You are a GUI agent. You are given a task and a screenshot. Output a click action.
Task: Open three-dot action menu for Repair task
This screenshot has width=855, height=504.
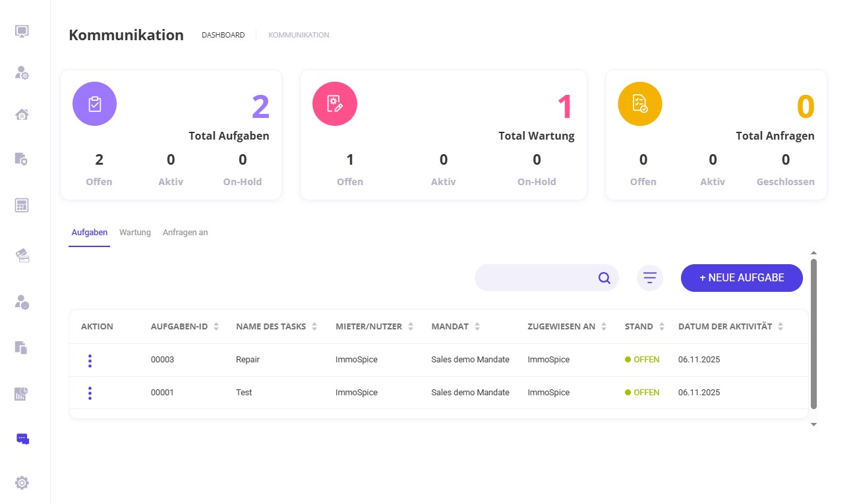[90, 360]
